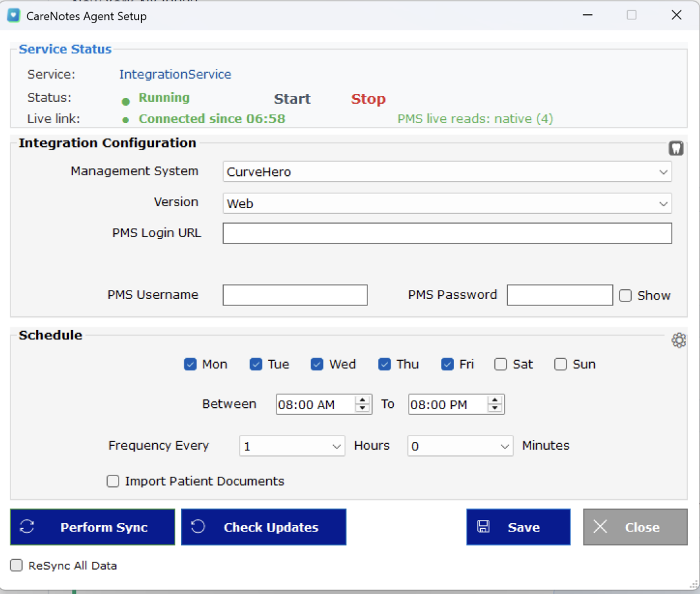Viewport: 700px width, 594px height.
Task: Enable Import Patient Documents checkbox
Action: (x=113, y=481)
